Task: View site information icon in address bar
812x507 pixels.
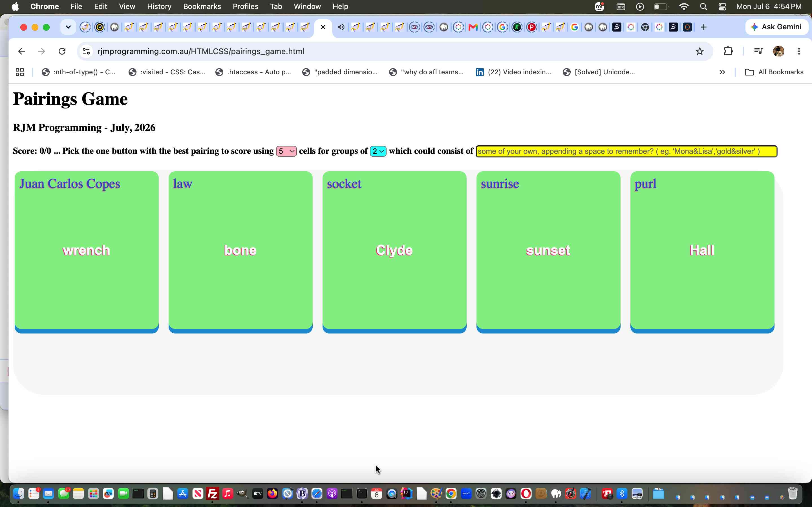Action: tap(86, 51)
